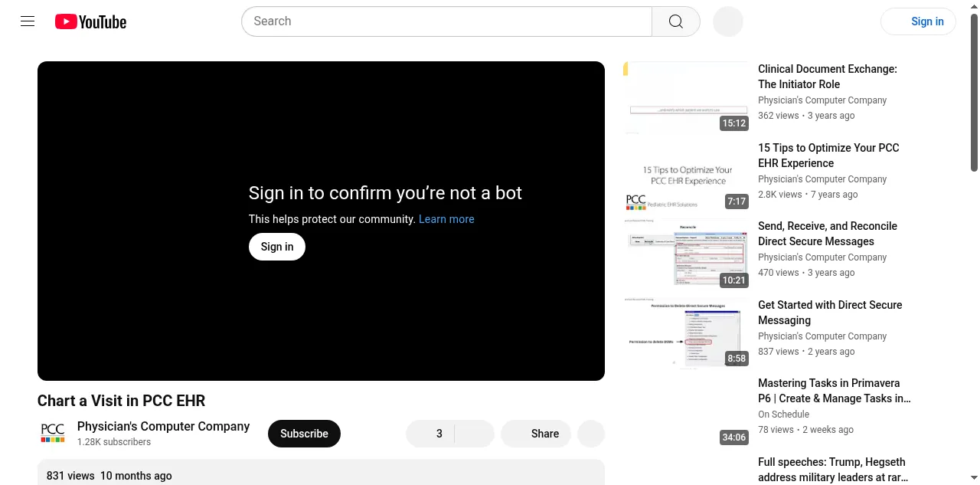
Task: Open 15 Tips to Optimize Your PCC EHR Experience title
Action: (828, 156)
